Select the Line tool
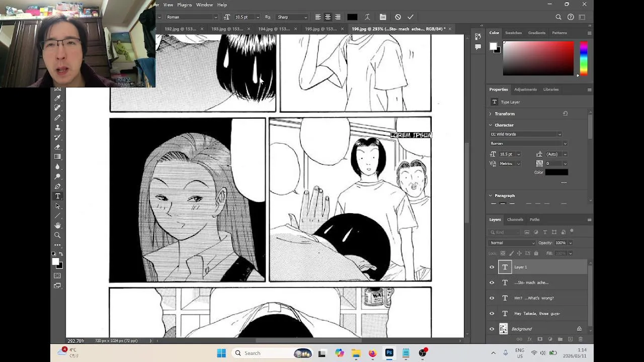The width and height of the screenshot is (644, 362). 58,216
